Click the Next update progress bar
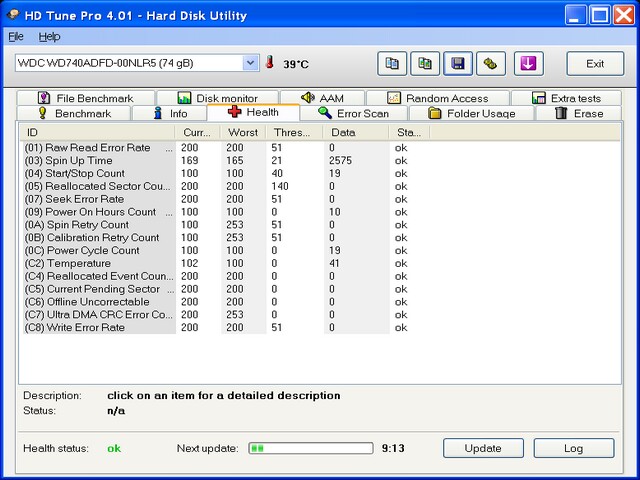640x480 pixels. pos(311,448)
